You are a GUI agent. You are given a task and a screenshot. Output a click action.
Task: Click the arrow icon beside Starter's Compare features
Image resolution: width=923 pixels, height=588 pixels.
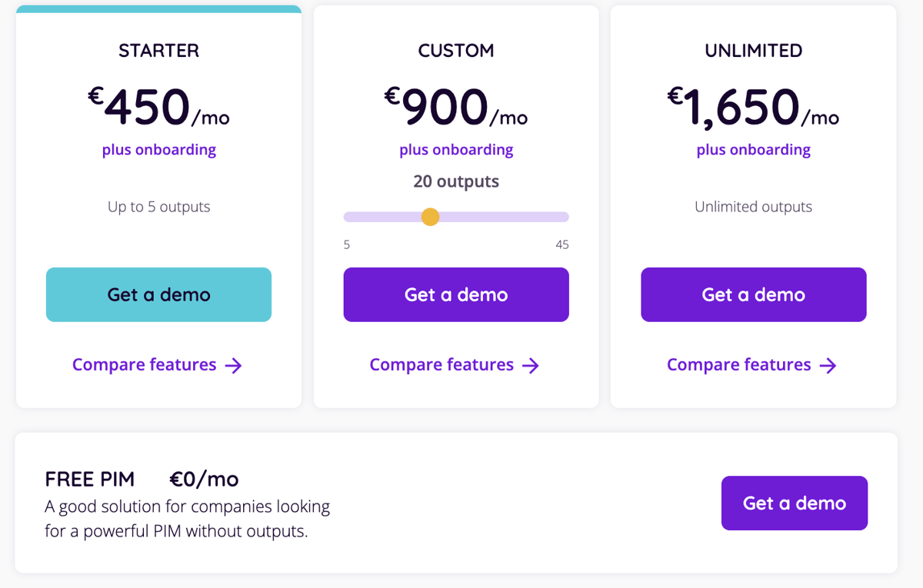(235, 365)
